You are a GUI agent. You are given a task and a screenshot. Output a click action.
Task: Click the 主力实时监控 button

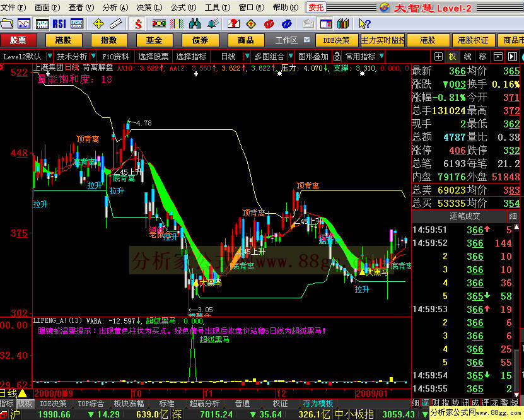(x=382, y=40)
